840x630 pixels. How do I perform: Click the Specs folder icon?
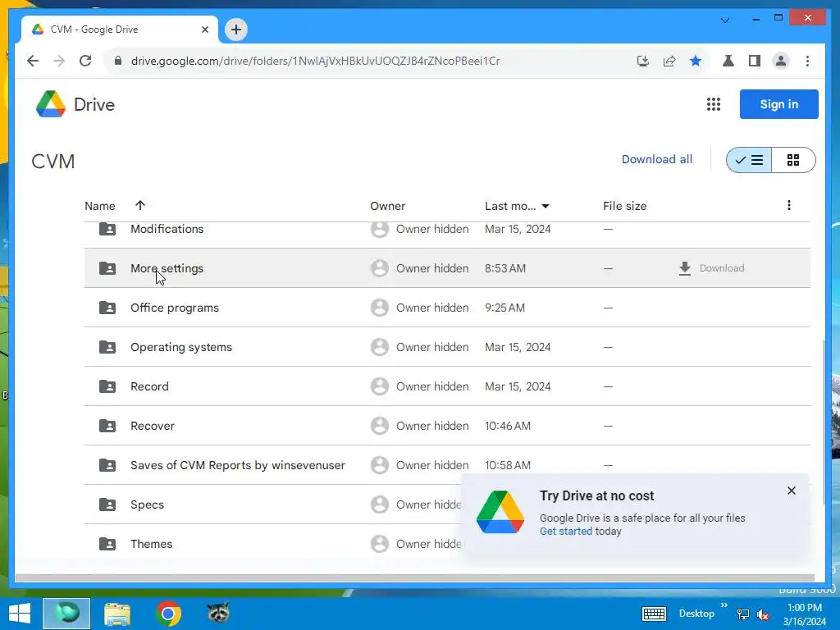(107, 504)
